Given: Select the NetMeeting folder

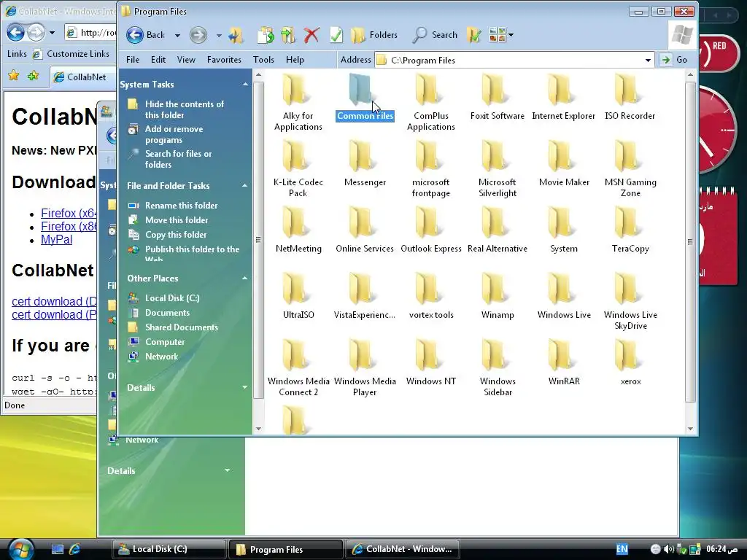Looking at the screenshot, I should (298, 230).
